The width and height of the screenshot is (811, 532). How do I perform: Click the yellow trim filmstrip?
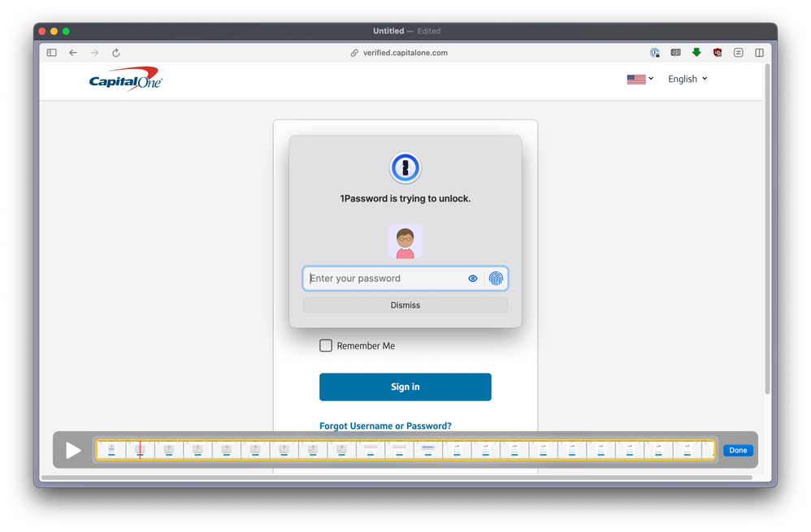pyautogui.click(x=405, y=450)
